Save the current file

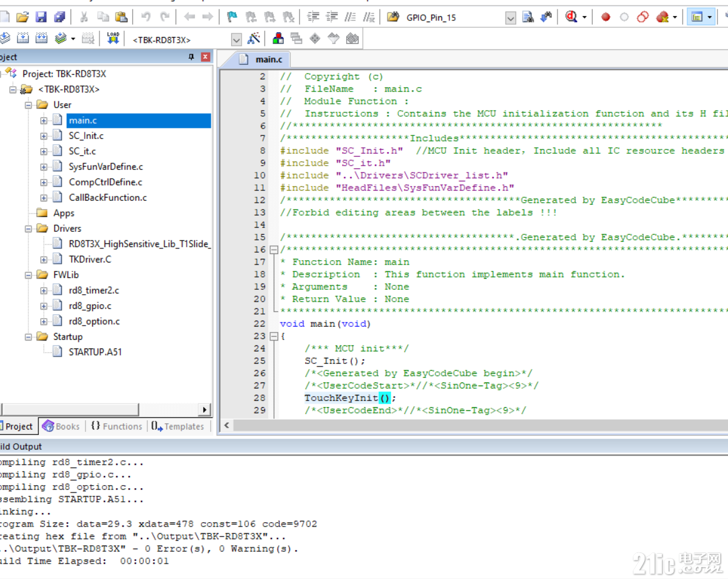[x=41, y=17]
